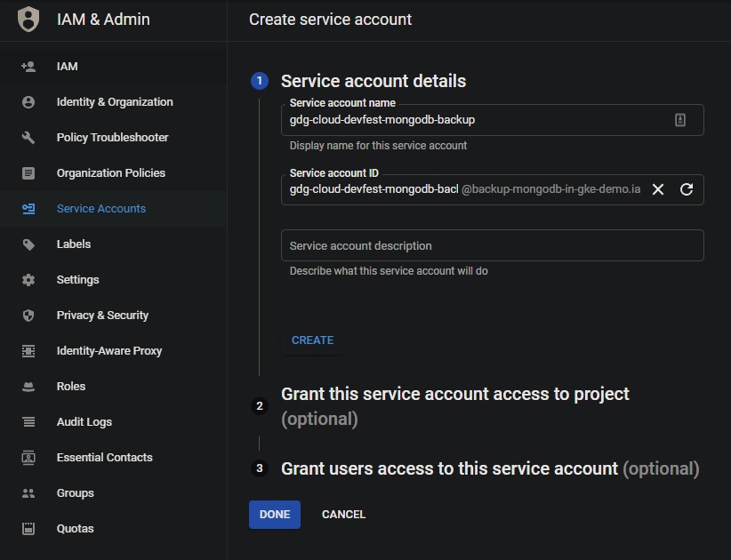Click the Settings gear icon in sidebar
Image resolution: width=731 pixels, height=560 pixels.
tap(28, 280)
